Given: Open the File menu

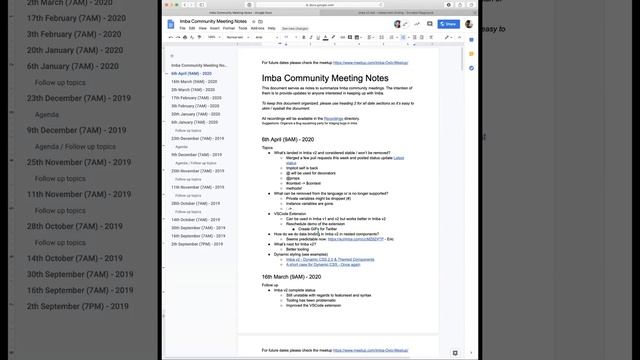Looking at the screenshot, I should click(182, 29).
